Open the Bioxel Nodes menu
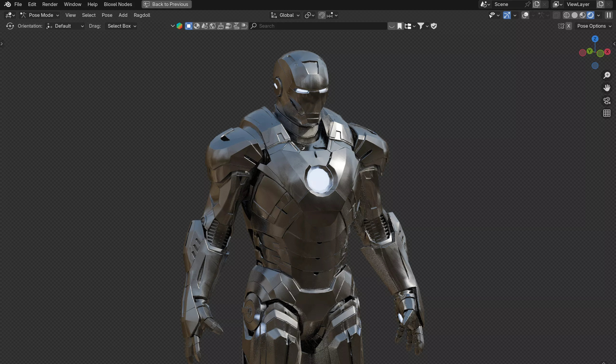The image size is (616, 364). click(118, 4)
